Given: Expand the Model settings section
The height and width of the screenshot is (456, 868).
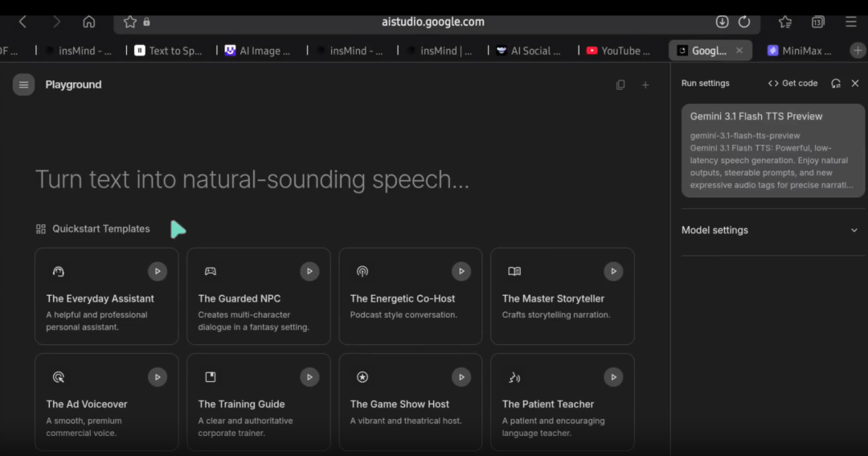Looking at the screenshot, I should pyautogui.click(x=770, y=230).
